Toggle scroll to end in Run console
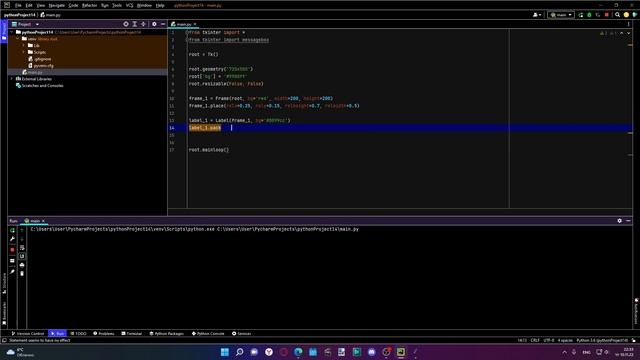Image resolution: width=640 pixels, height=360 pixels. click(22, 256)
